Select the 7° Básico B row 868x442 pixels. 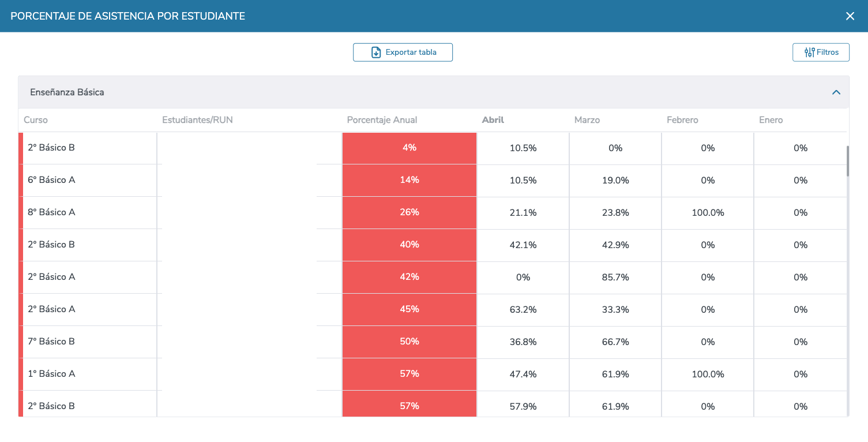[433, 342]
